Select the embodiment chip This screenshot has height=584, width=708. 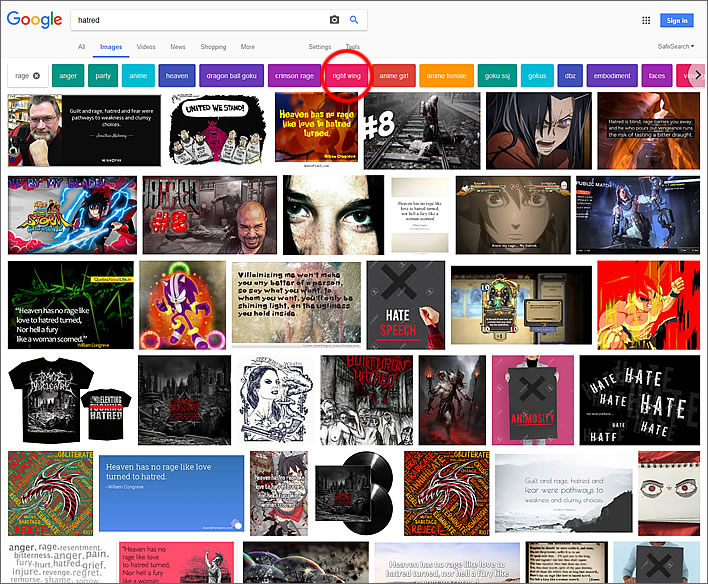(x=612, y=76)
